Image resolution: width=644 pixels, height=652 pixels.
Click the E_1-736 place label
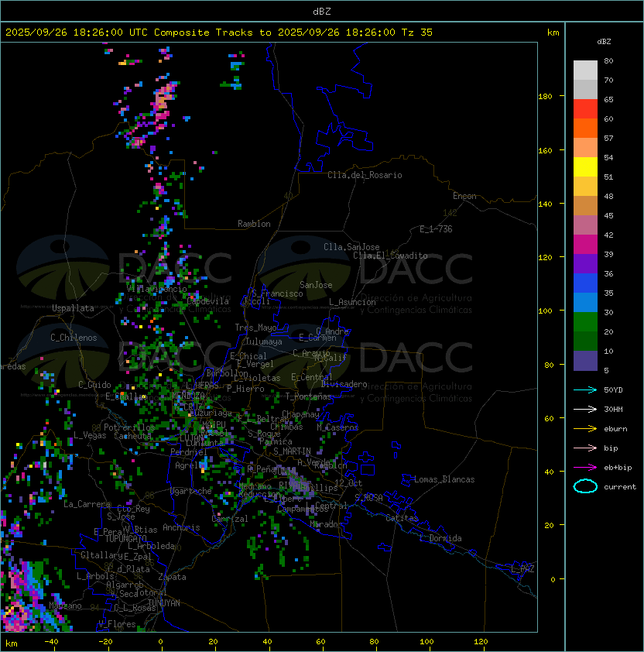[x=436, y=229]
